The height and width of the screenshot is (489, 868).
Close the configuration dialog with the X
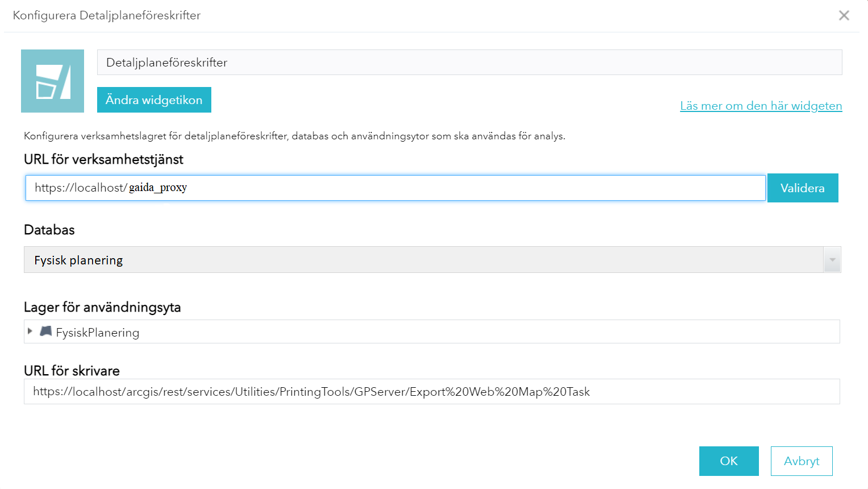pos(844,15)
